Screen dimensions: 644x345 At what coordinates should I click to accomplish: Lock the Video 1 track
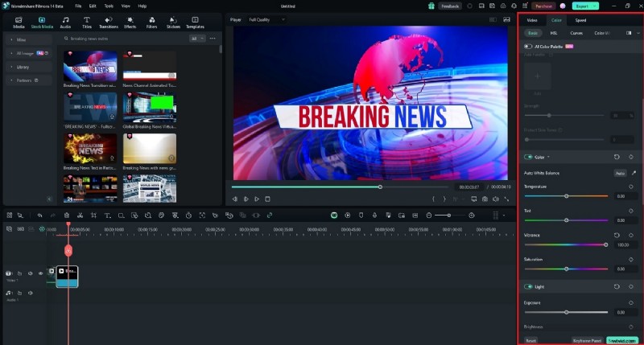[19, 273]
